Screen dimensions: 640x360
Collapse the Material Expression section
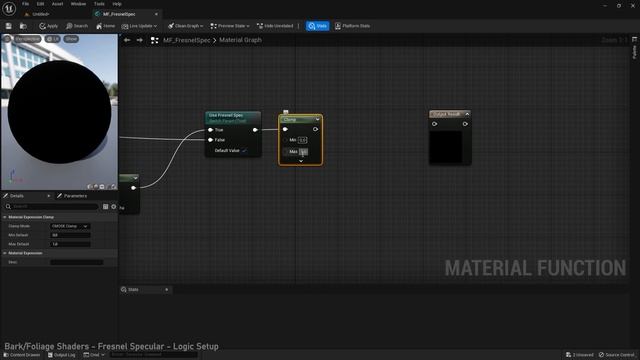pos(5,253)
